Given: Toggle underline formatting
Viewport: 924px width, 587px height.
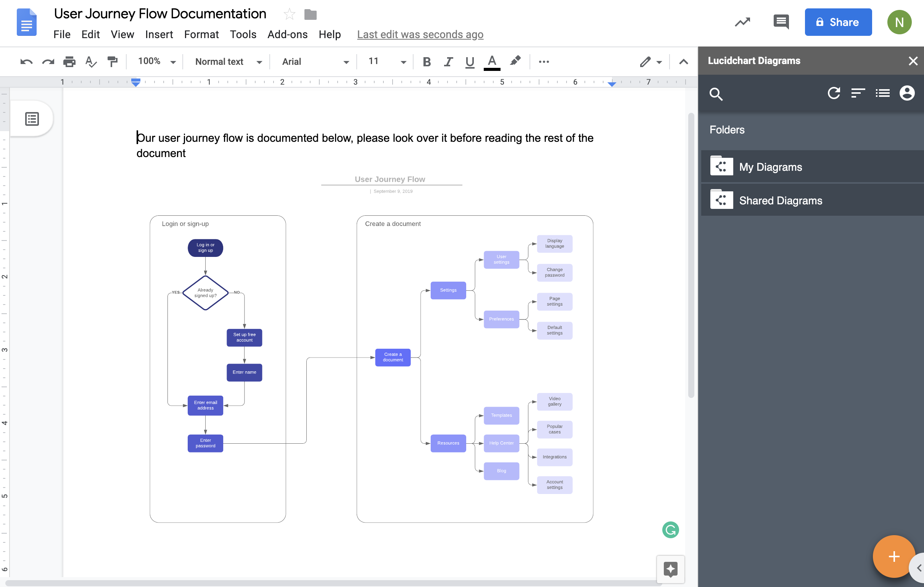Looking at the screenshot, I should click(469, 61).
